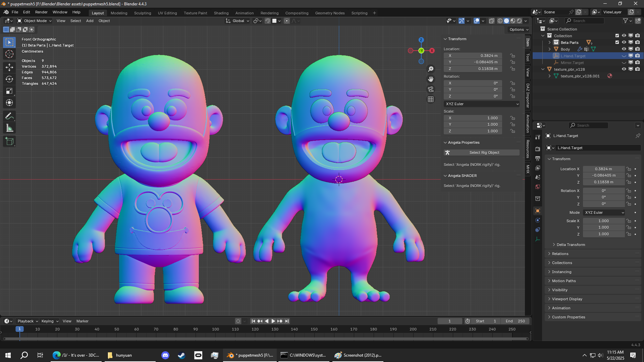This screenshot has height=362, width=644.
Task: Open the viewport Options dropdown
Action: 519,29
